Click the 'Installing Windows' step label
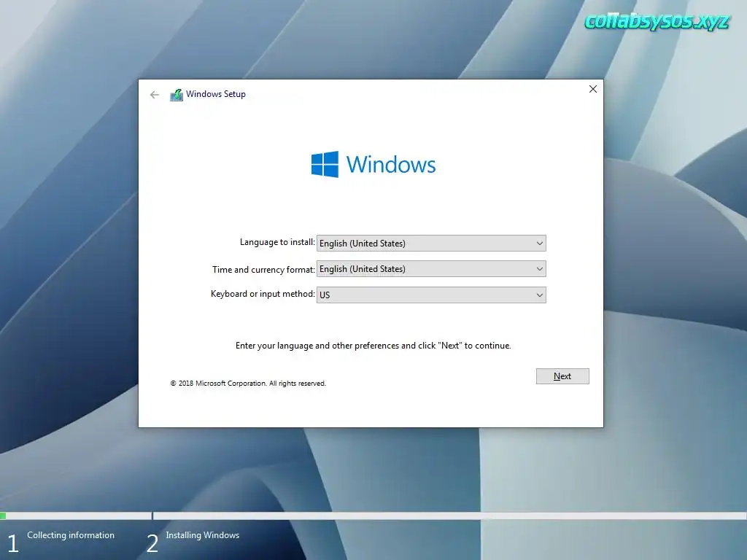The height and width of the screenshot is (560, 747). 203,535
